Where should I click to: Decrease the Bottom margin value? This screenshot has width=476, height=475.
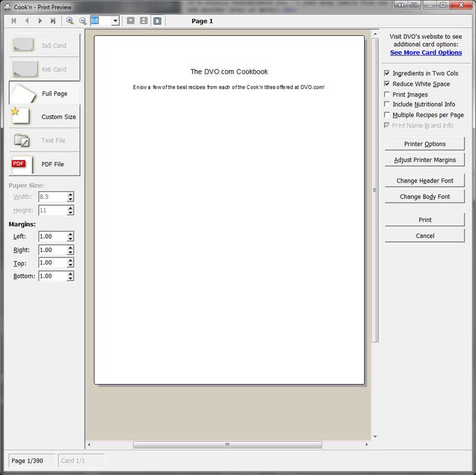(x=70, y=278)
